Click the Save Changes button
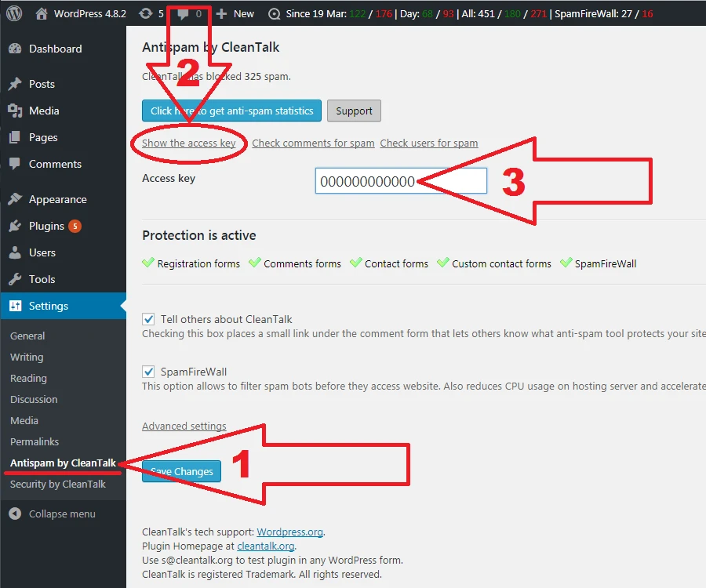 (182, 471)
